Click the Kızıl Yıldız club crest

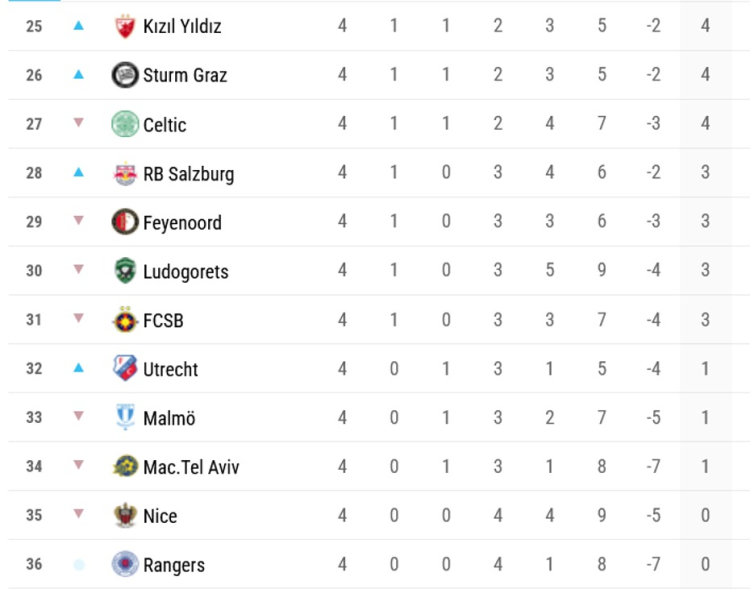click(x=125, y=27)
